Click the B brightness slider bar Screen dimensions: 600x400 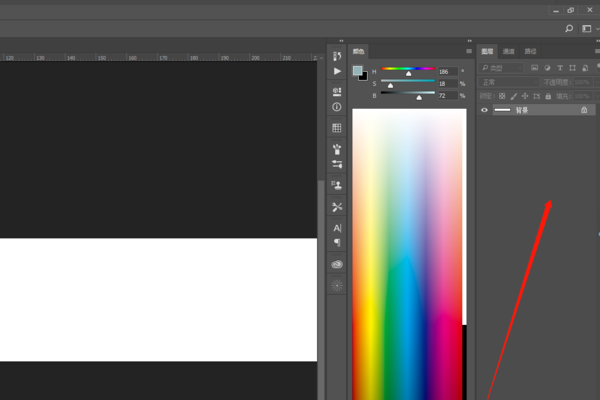(x=408, y=93)
